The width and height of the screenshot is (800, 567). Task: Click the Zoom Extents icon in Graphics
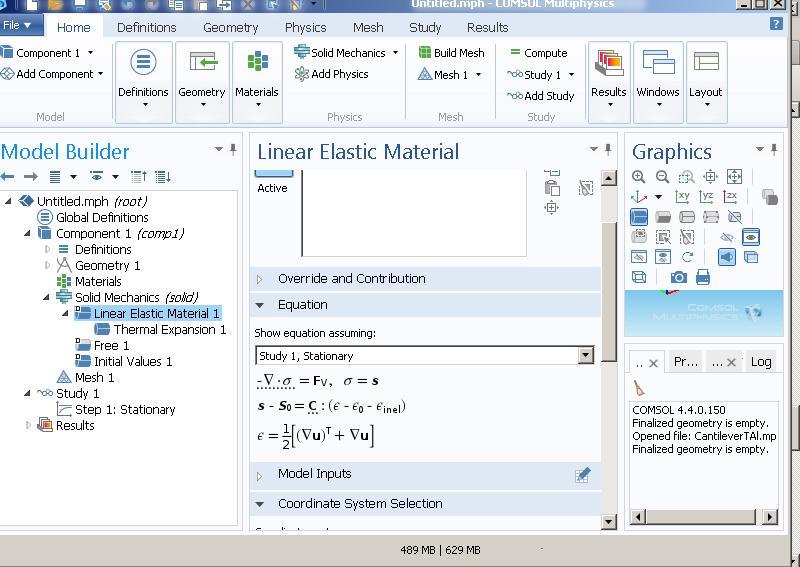735,177
